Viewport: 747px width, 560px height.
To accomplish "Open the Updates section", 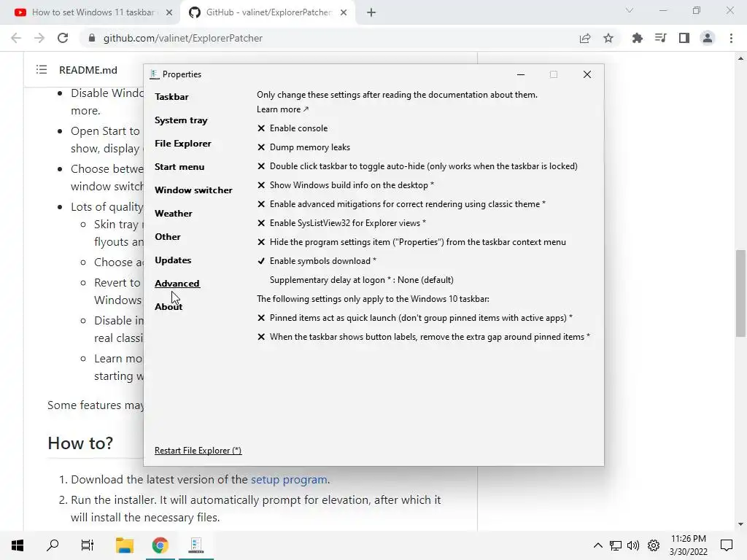I will point(173,260).
